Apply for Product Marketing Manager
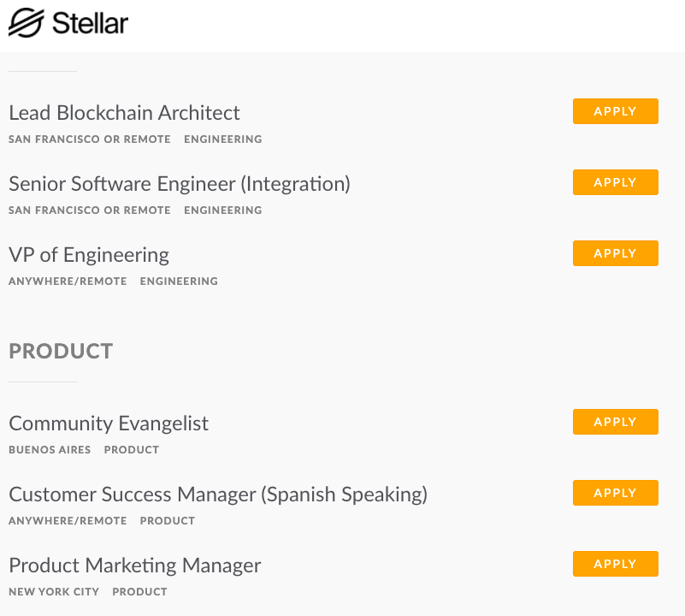 click(x=615, y=564)
